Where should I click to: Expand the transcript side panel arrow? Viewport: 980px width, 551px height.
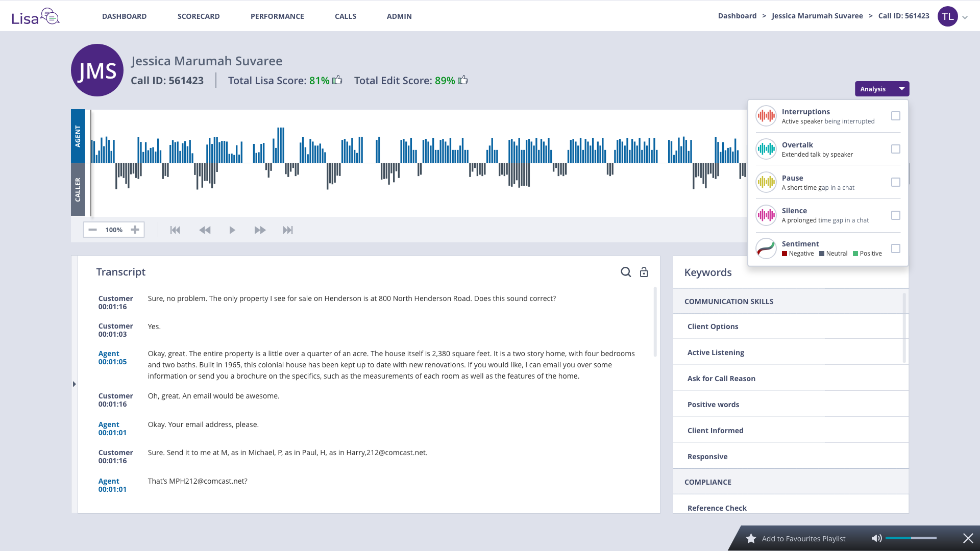pyautogui.click(x=75, y=384)
